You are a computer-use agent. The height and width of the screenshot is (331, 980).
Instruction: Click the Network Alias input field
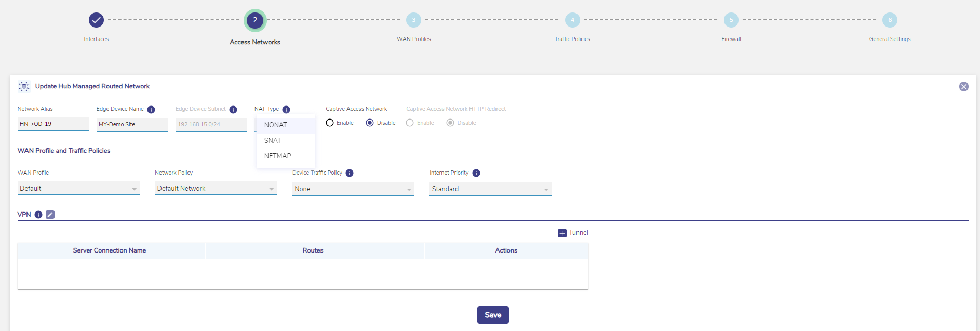pyautogui.click(x=53, y=124)
